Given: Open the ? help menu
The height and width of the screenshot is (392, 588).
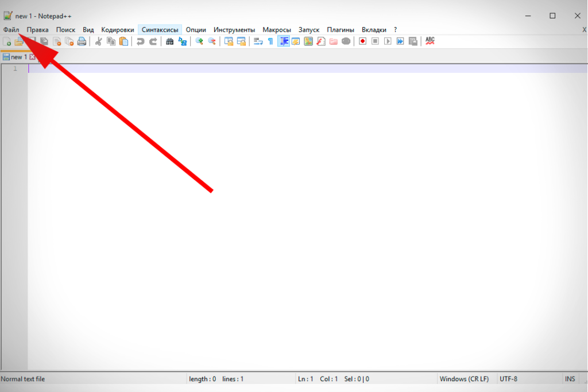Looking at the screenshot, I should pyautogui.click(x=395, y=30).
